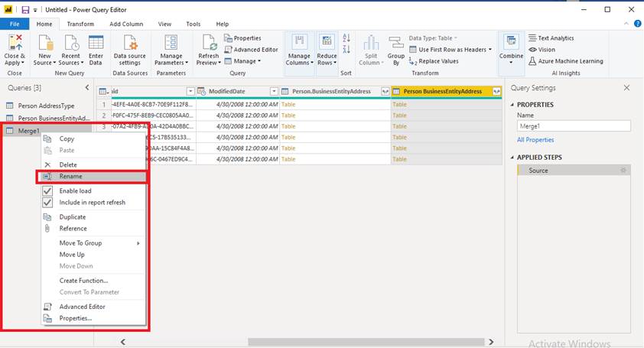Open the Help tab

point(223,24)
